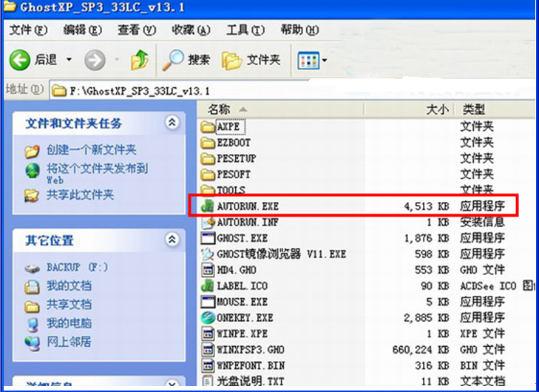
Task: Click the address bar path field
Action: [x=296, y=90]
